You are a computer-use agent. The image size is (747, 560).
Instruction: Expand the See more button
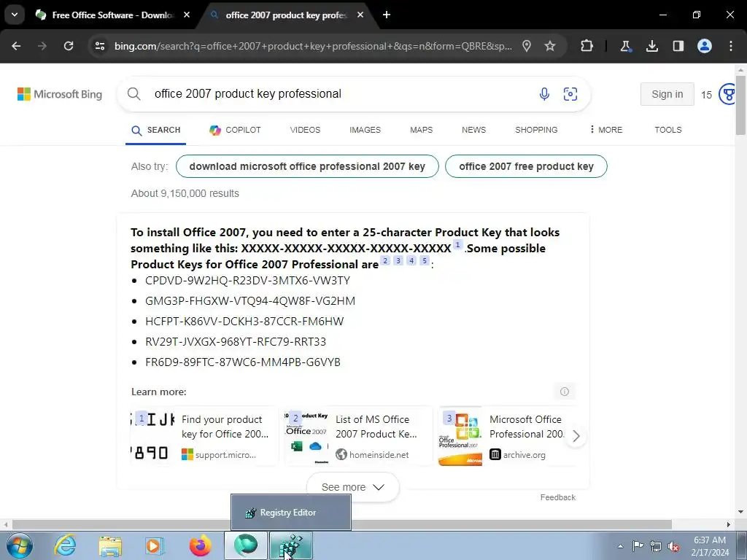coord(352,487)
